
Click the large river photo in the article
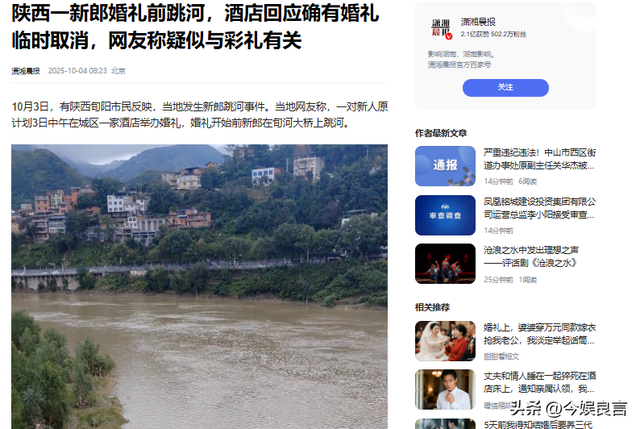pyautogui.click(x=199, y=287)
